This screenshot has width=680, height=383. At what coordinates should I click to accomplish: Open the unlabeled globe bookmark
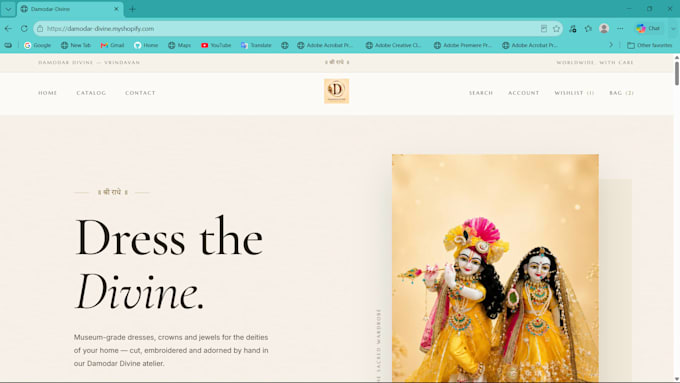pyautogui.click(x=284, y=45)
